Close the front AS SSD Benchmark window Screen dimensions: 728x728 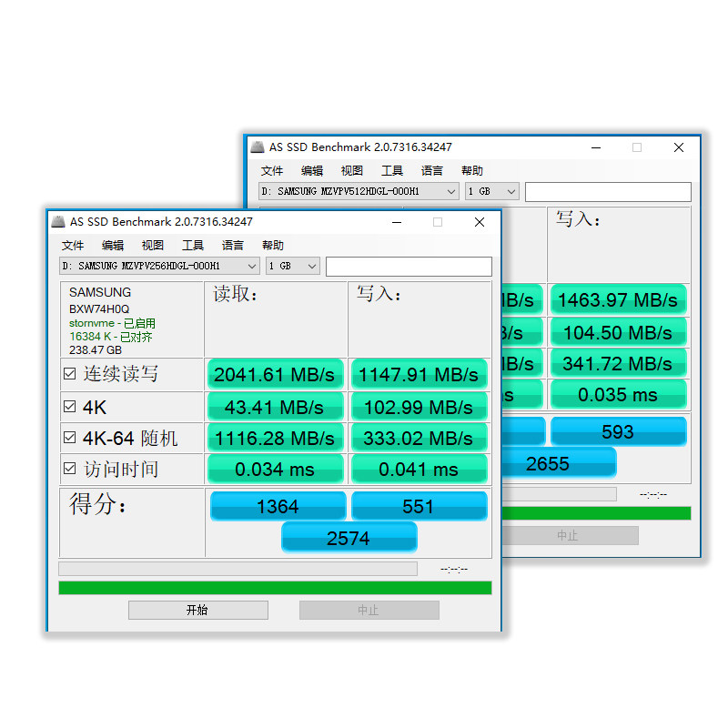[x=480, y=222]
